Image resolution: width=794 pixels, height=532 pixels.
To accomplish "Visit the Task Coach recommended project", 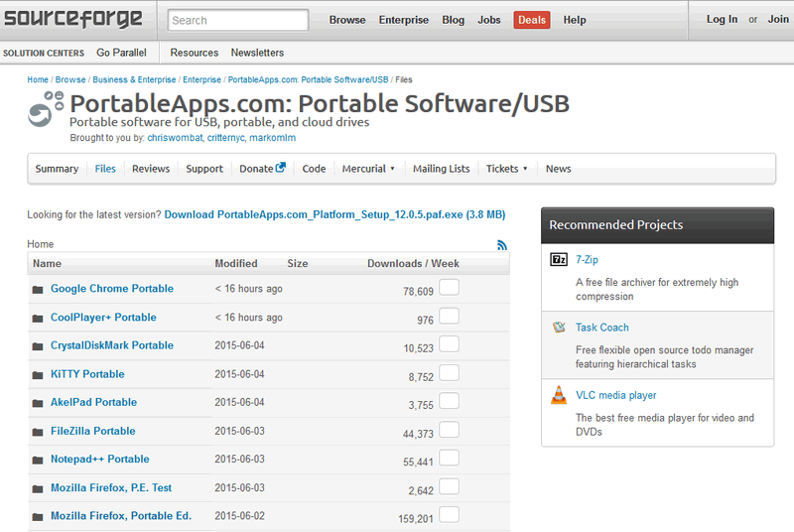I will (x=602, y=328).
